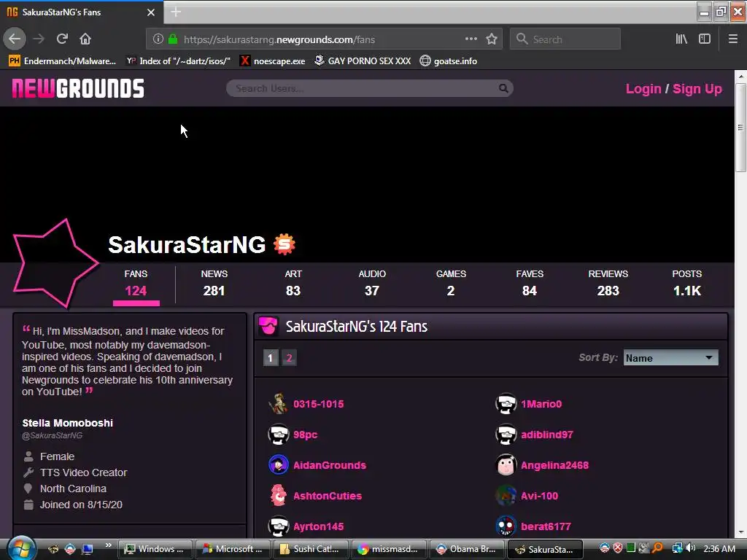Open the Ayrton145 fan profile link

[x=318, y=526]
